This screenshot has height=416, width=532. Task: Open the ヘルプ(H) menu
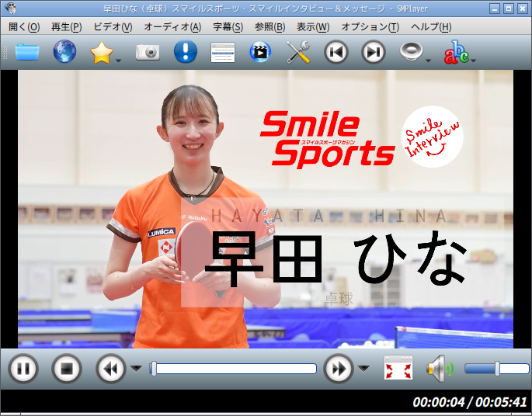pos(431,27)
